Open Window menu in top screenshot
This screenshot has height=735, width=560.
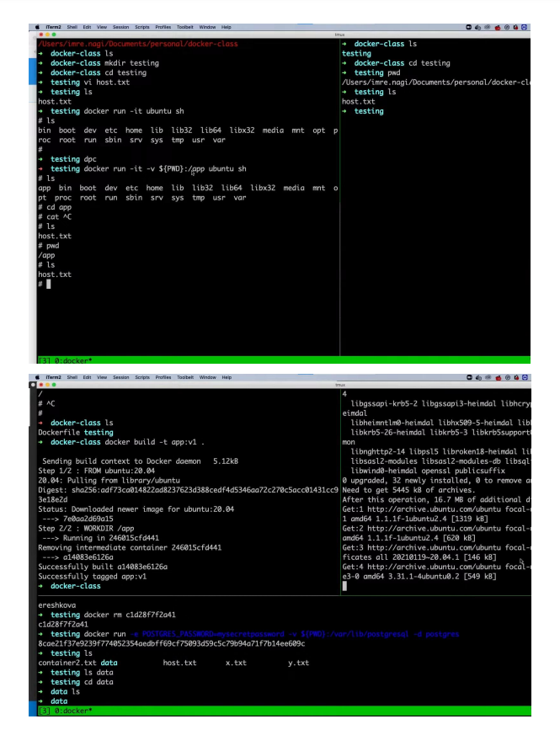[x=207, y=27]
